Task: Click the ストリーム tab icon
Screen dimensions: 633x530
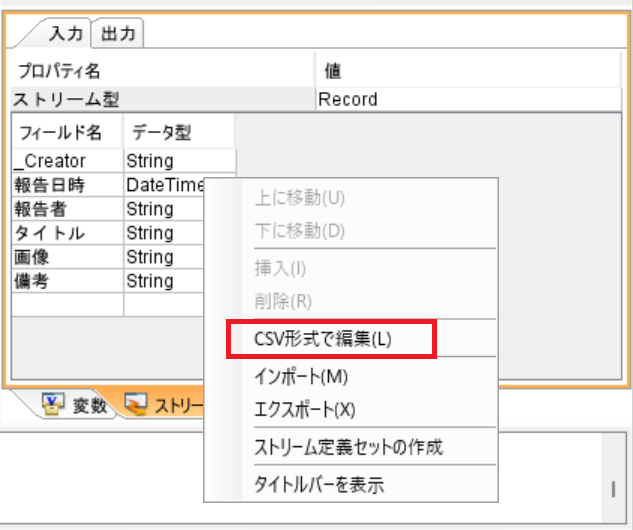Action: tap(134, 405)
